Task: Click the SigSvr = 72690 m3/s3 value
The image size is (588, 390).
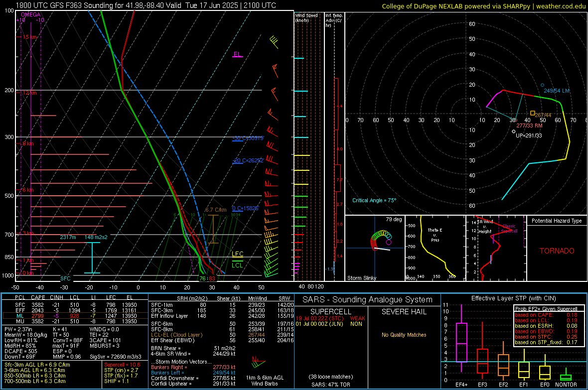Action: [x=116, y=357]
